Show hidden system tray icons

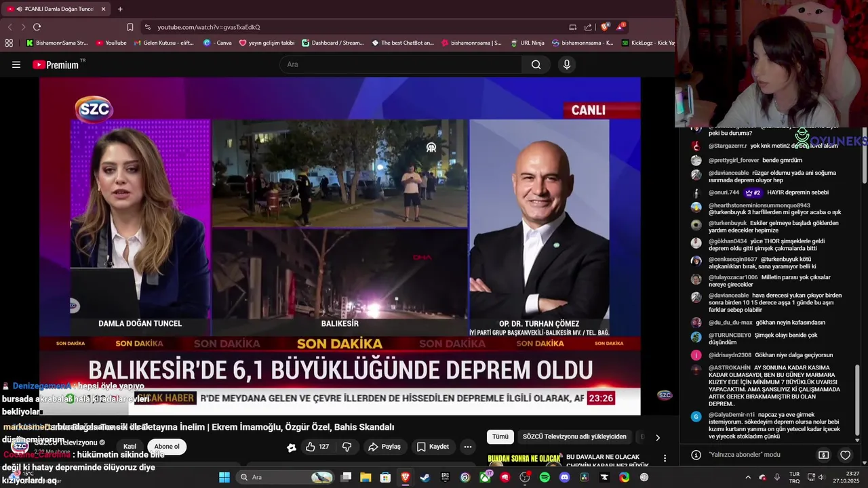748,477
